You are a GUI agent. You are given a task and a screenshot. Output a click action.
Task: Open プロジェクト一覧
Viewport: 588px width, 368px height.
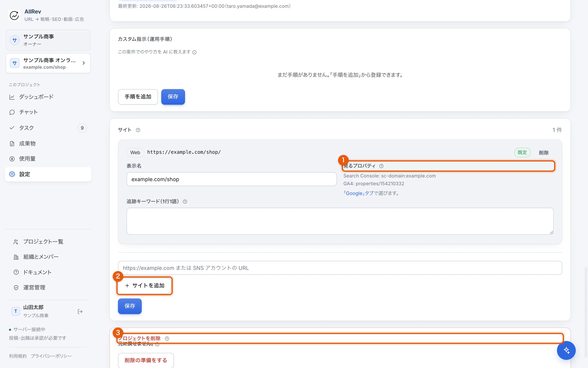tap(48, 242)
